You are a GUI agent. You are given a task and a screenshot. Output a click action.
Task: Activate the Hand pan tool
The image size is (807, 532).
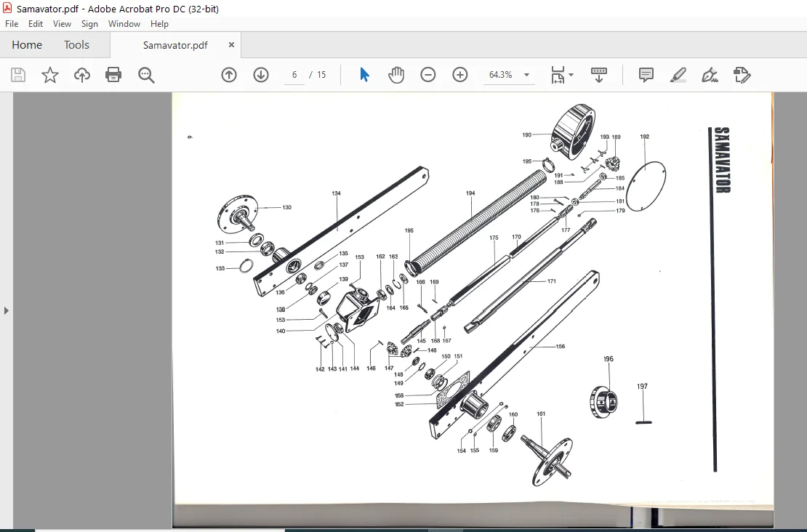click(396, 75)
